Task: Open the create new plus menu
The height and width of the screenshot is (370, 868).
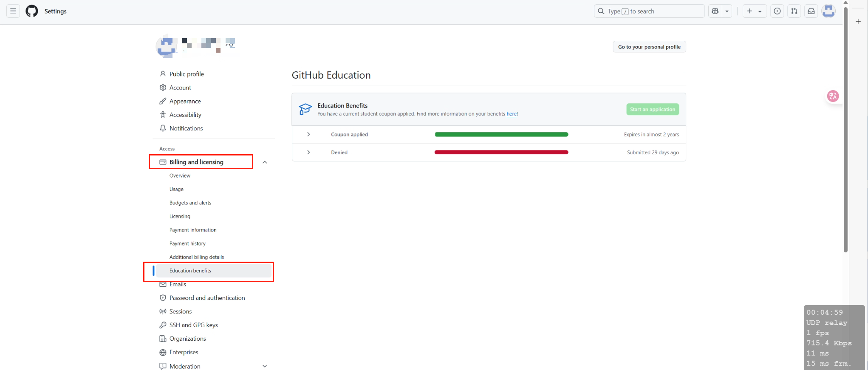Action: point(755,11)
